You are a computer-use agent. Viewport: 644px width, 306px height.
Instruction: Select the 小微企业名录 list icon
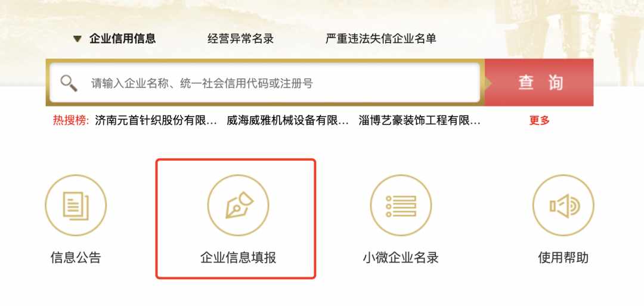(x=401, y=205)
